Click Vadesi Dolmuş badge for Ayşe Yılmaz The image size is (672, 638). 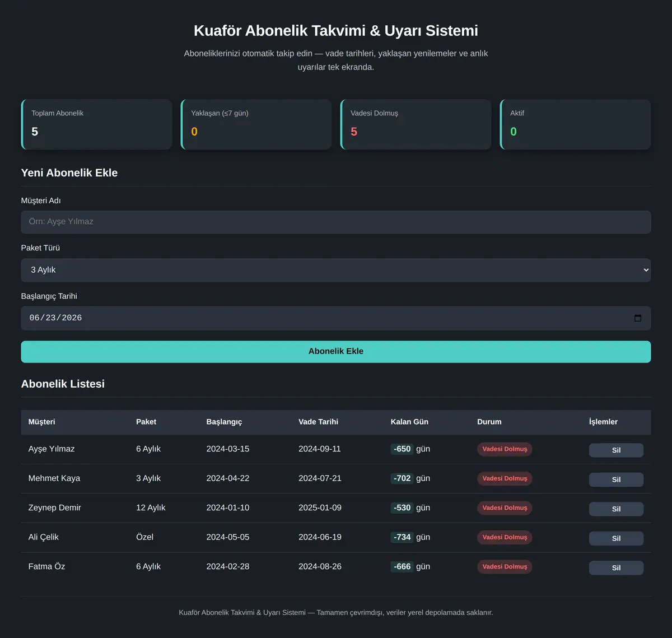point(505,449)
